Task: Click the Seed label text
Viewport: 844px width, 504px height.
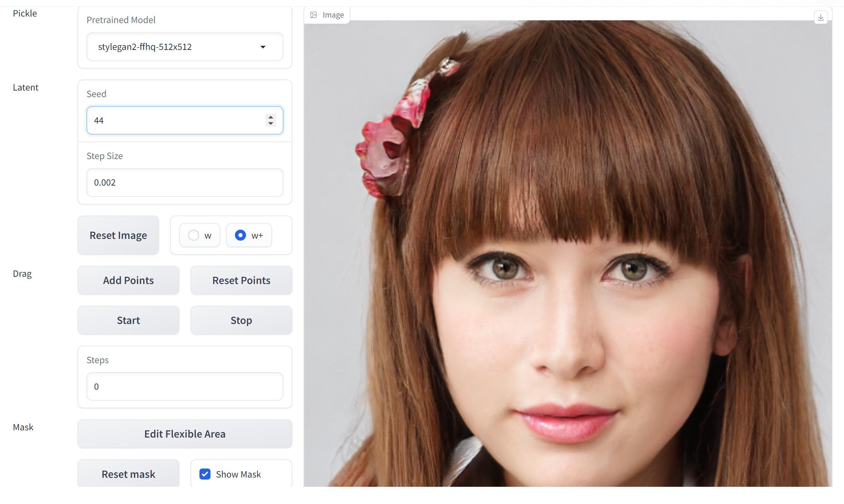Action: coord(96,94)
